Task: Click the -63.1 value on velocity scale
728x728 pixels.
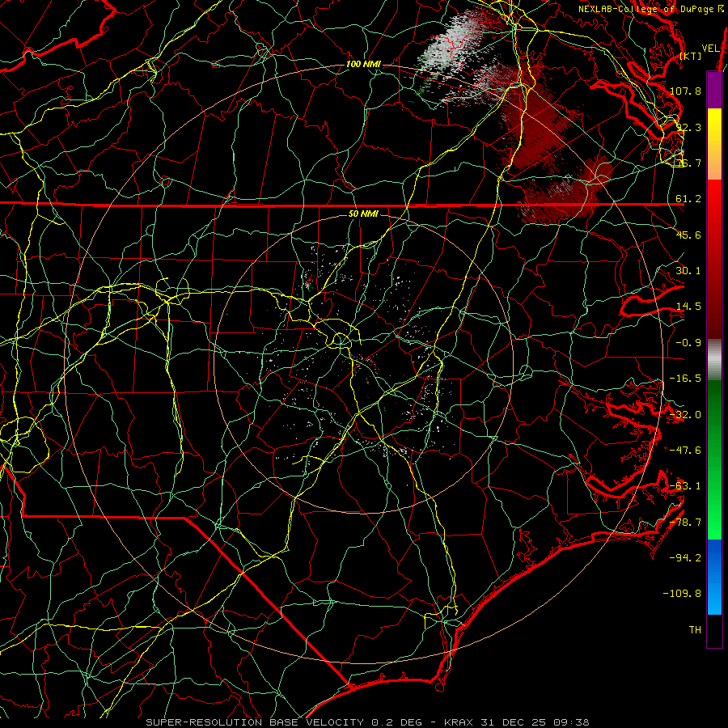Action: tap(685, 486)
